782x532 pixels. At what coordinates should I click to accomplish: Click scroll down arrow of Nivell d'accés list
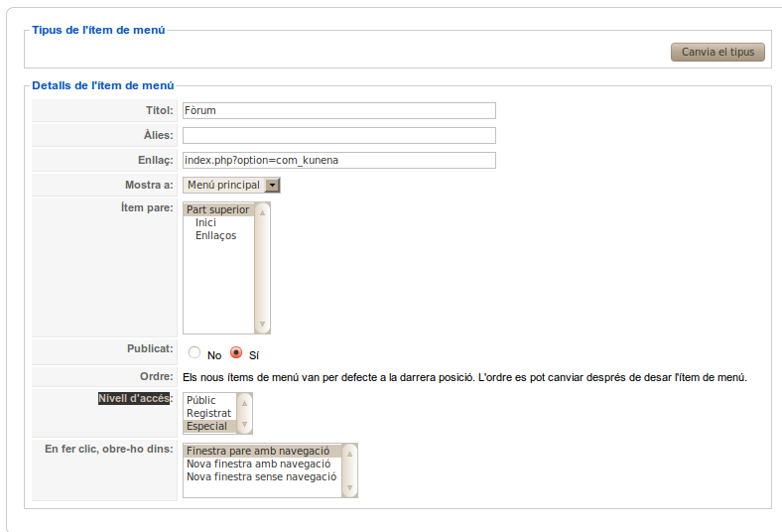tap(245, 425)
